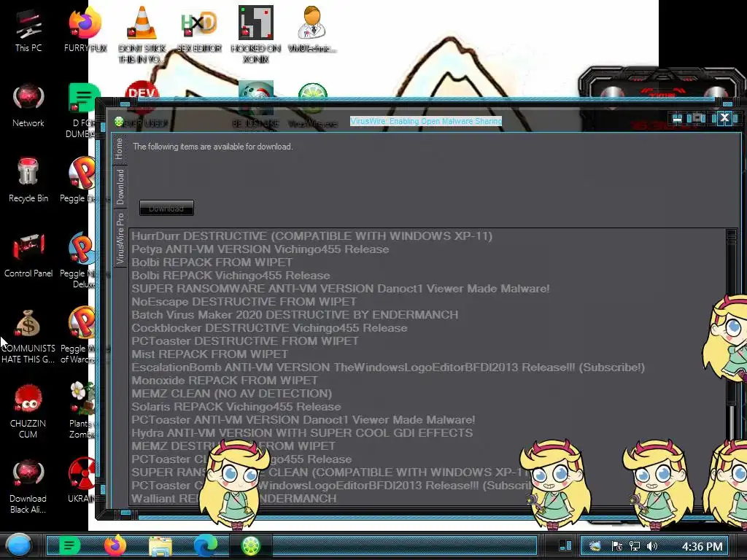Launch Microsoft Edge from the taskbar
This screenshot has width=747, height=560.
(205, 545)
